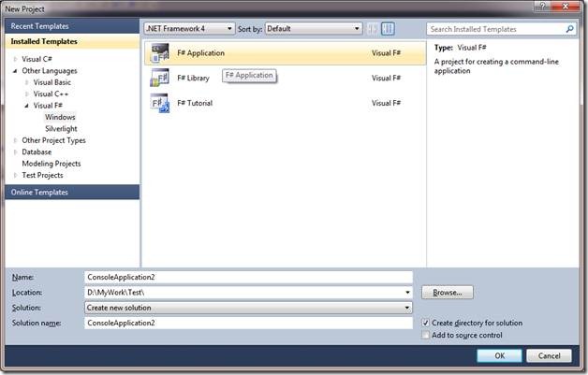
Task: Select the F# Tutorial template icon
Action: pyautogui.click(x=159, y=103)
